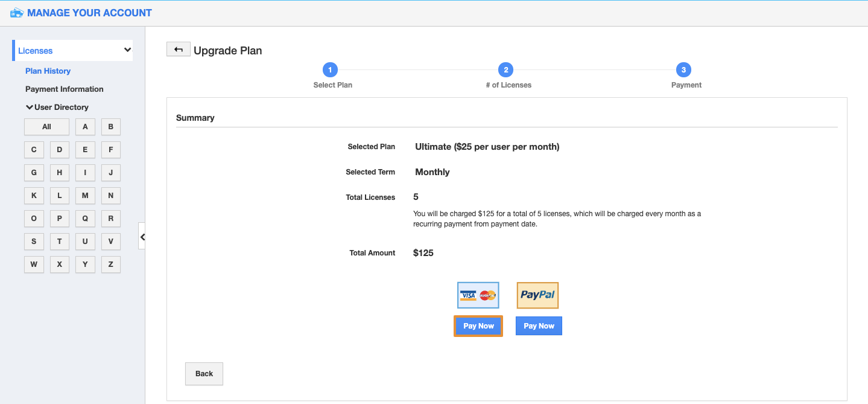Go to step 2 # of Licenses circle
This screenshot has height=404, width=868.
tap(505, 70)
